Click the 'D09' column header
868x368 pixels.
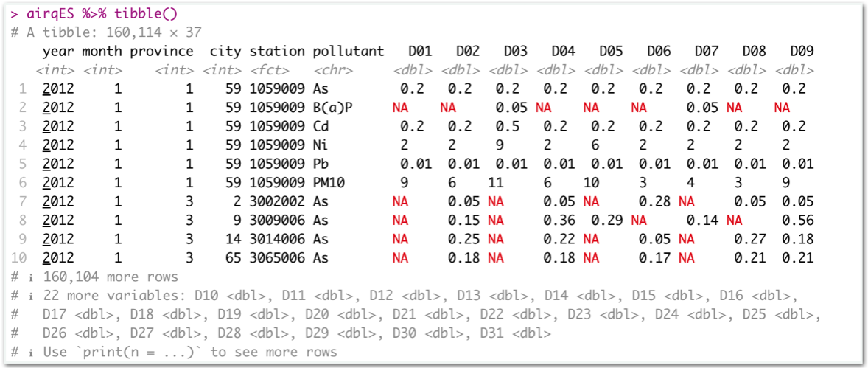802,52
